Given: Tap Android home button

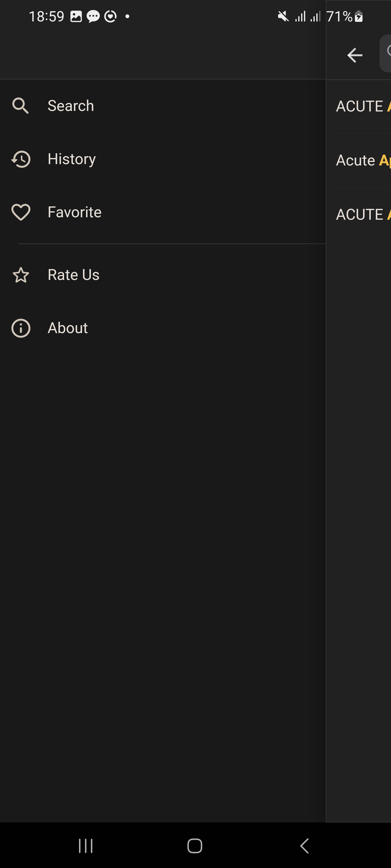Looking at the screenshot, I should click(x=195, y=846).
